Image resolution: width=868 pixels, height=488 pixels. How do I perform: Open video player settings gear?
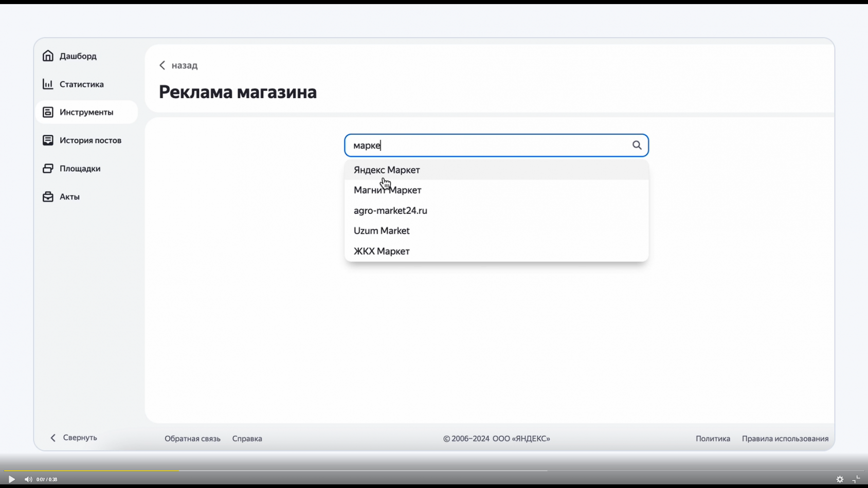840,479
